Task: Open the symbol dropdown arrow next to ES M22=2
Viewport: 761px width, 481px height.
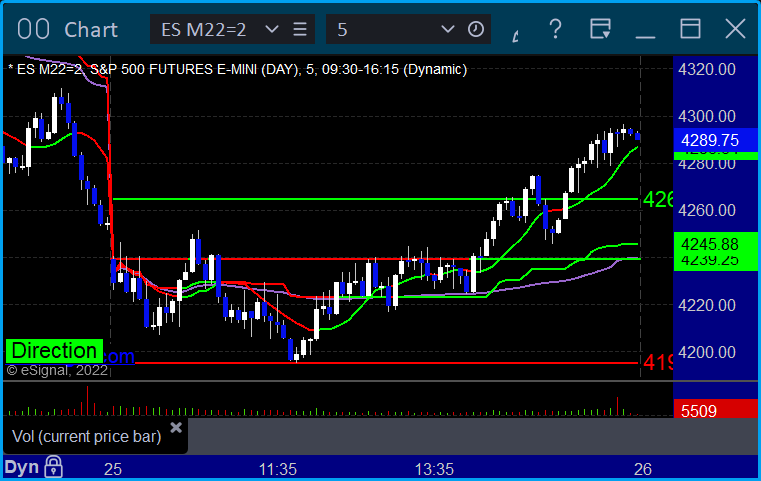Action: pyautogui.click(x=272, y=29)
